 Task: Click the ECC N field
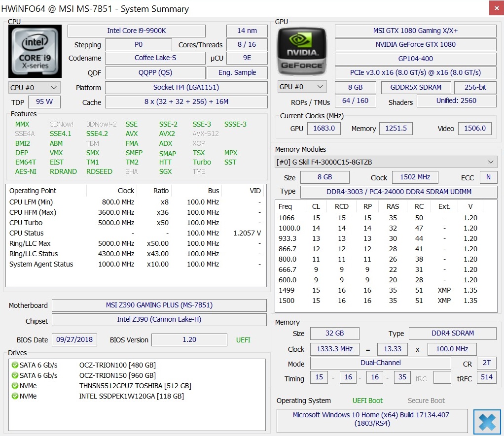(x=488, y=177)
